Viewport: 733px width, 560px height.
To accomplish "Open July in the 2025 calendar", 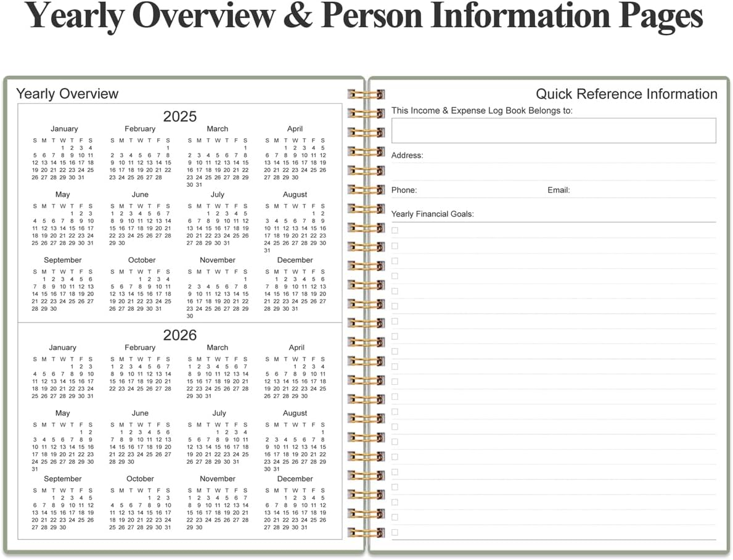I will [217, 194].
